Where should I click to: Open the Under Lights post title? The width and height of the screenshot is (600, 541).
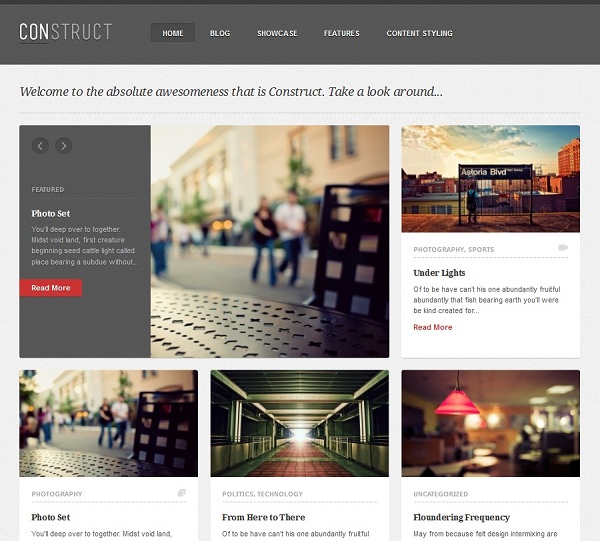point(439,273)
